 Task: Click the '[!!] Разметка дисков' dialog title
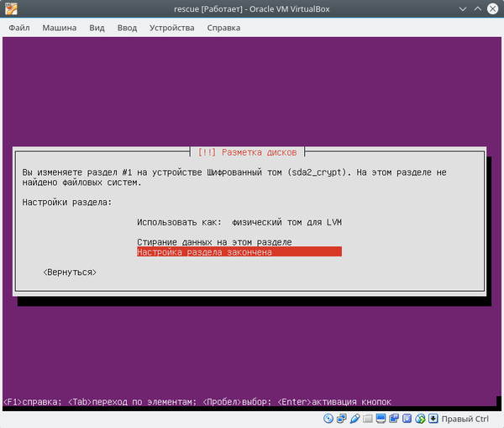pos(247,152)
